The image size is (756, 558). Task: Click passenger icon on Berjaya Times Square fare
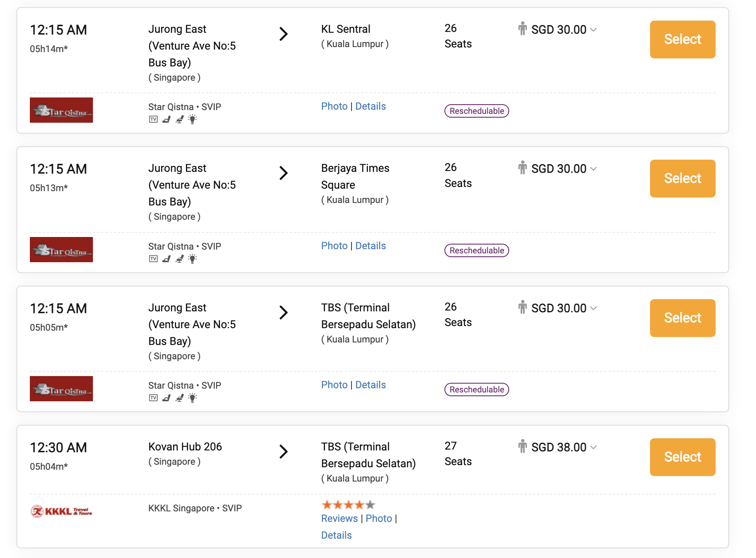522,168
